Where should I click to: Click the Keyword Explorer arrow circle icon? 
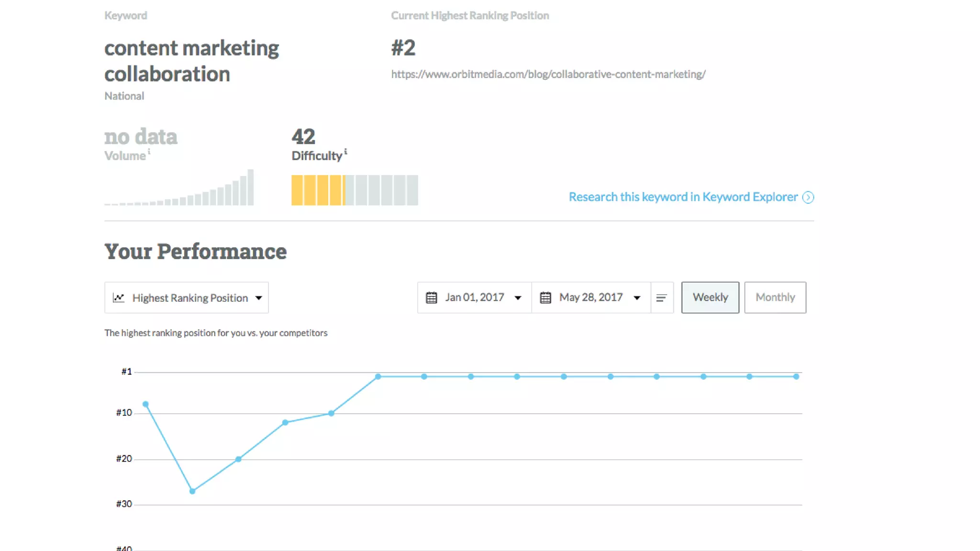(x=808, y=197)
